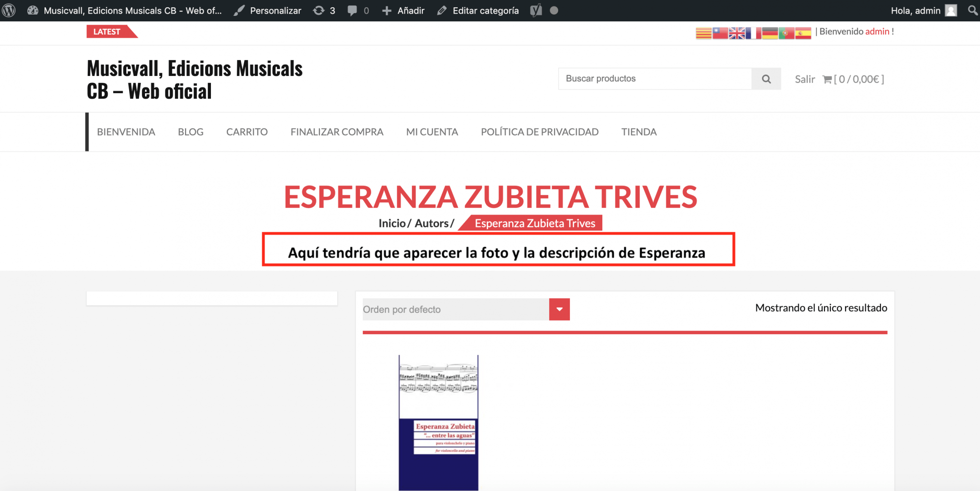Click the grey Yoast status dot
980x491 pixels.
click(554, 10)
